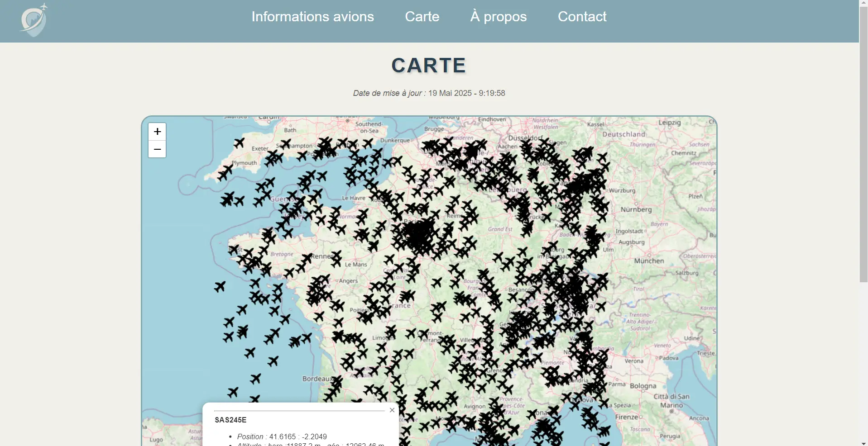
Task: Zoom out on the map
Action: point(157,149)
